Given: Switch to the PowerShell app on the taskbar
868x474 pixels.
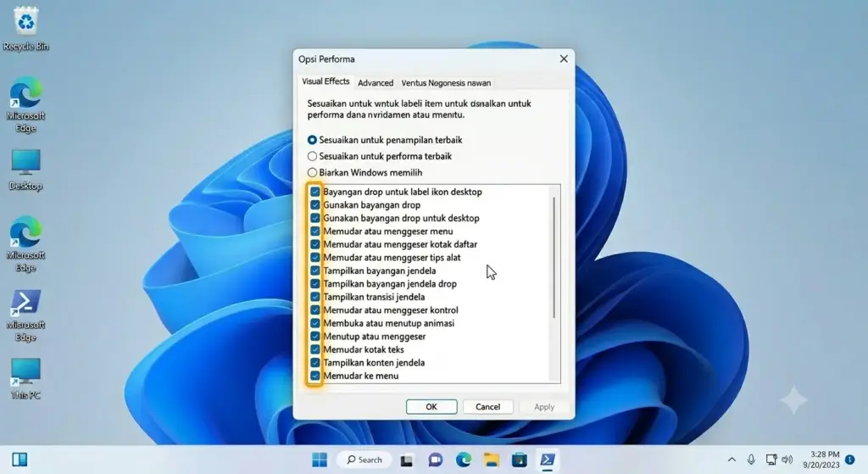Looking at the screenshot, I should click(x=548, y=460).
